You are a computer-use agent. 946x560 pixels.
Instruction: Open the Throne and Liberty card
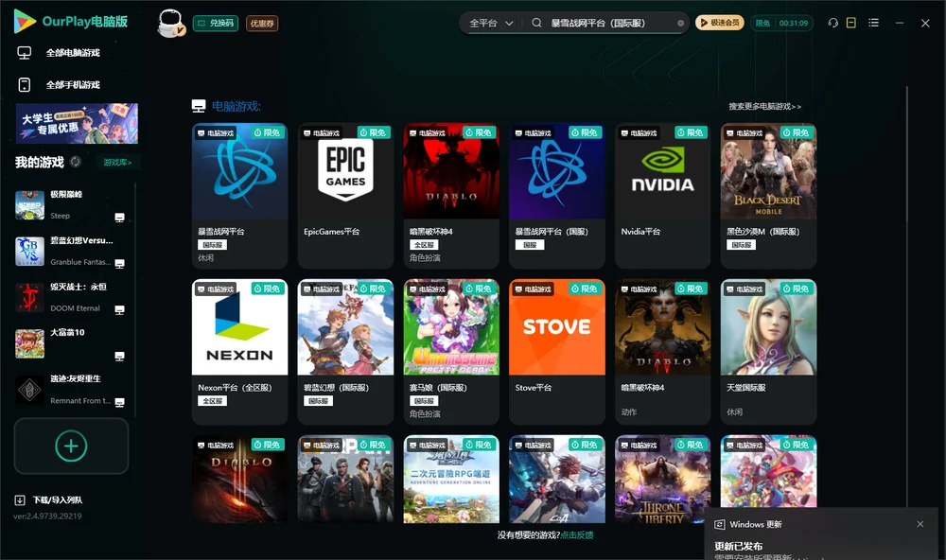[x=662, y=480]
